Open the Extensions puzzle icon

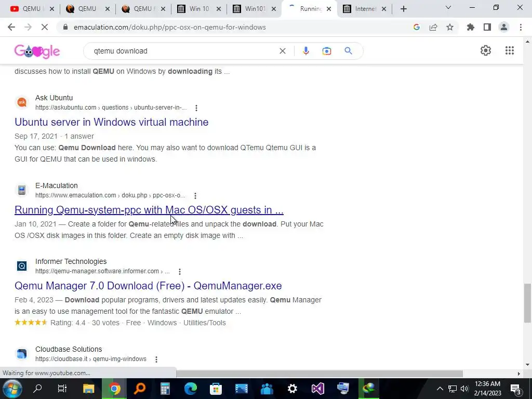pos(471,27)
